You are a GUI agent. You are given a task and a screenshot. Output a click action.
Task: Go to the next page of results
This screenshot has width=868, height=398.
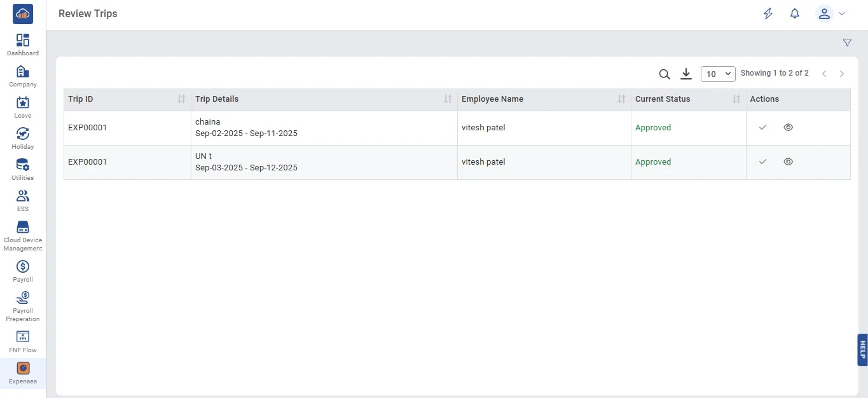[x=842, y=74]
